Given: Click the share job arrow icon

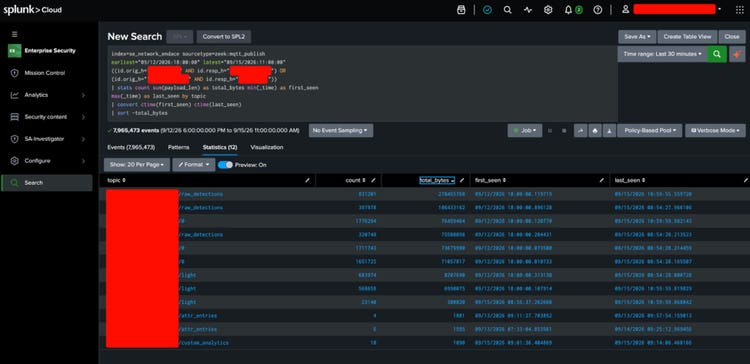Looking at the screenshot, I should click(580, 131).
